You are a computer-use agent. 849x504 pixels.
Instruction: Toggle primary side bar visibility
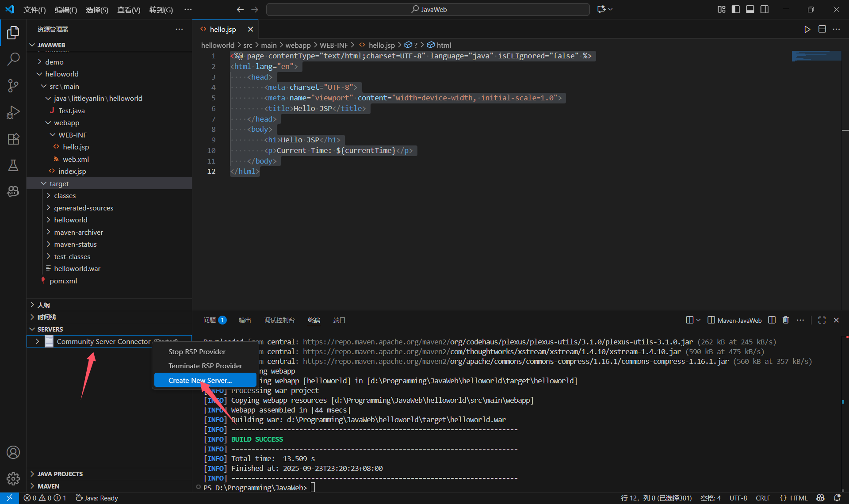point(736,9)
